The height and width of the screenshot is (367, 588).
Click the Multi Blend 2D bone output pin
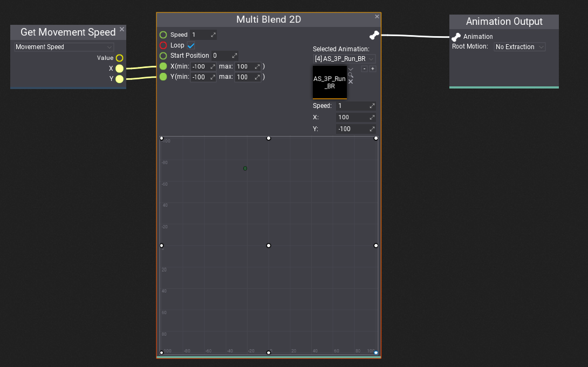[x=374, y=35]
